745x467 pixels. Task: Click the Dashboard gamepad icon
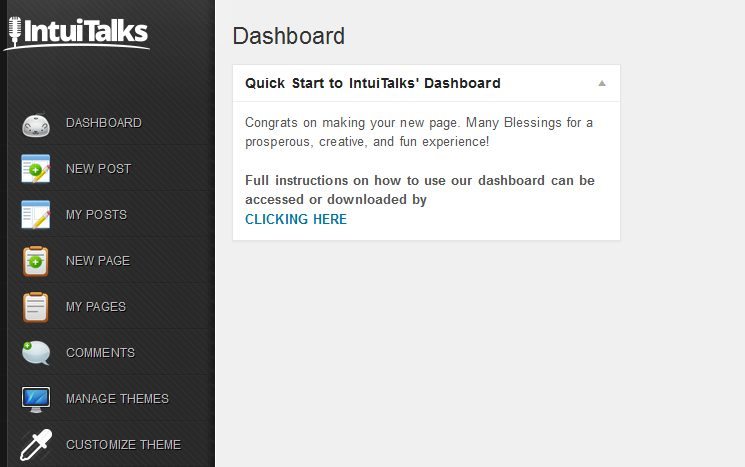pos(36,125)
